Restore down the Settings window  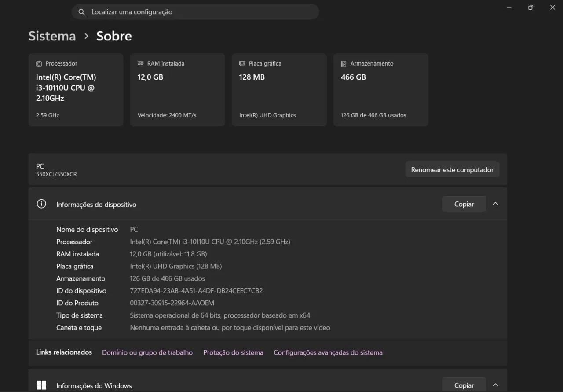531,7
